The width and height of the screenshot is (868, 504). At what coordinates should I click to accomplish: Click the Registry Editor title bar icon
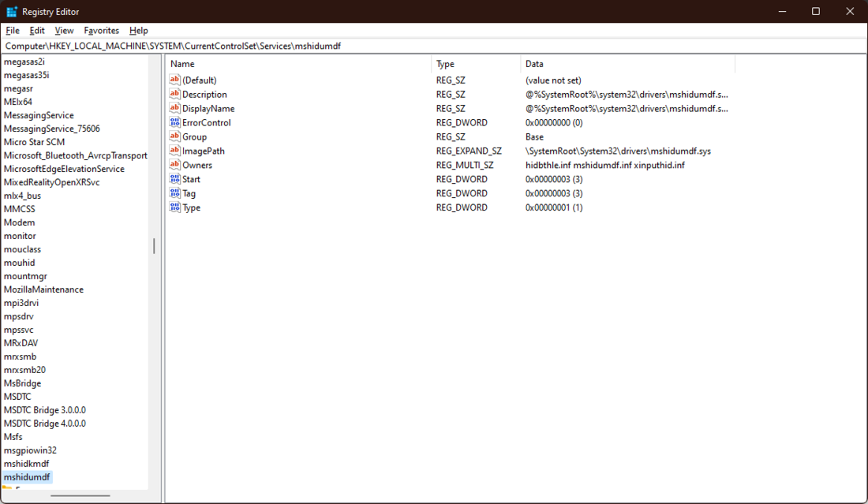(12, 12)
